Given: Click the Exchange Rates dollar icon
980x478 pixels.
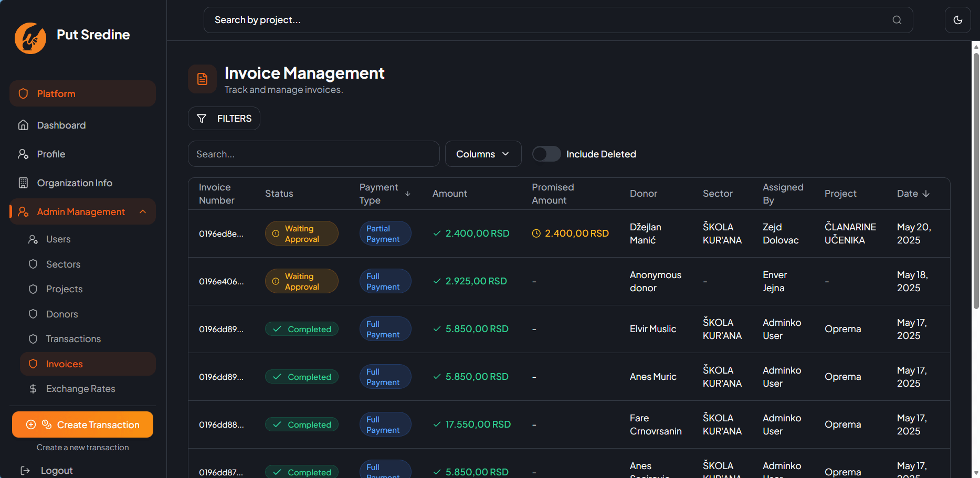Looking at the screenshot, I should click(x=33, y=389).
